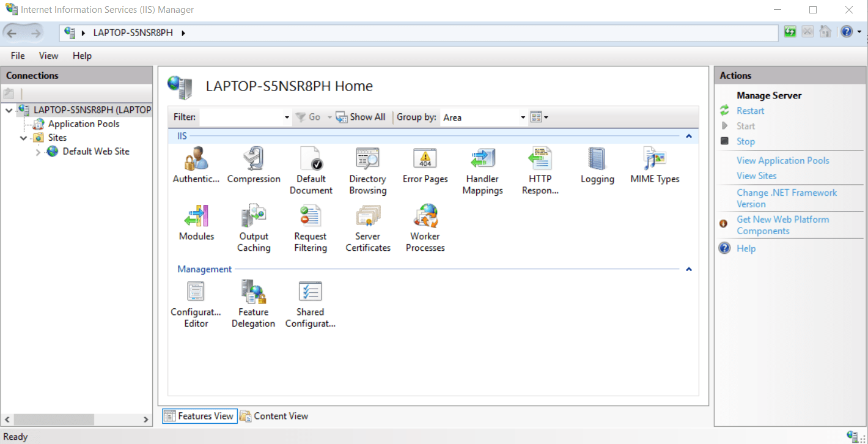Screen dimensions: 868x444
Task: Open the Filter dropdown list
Action: tap(287, 117)
